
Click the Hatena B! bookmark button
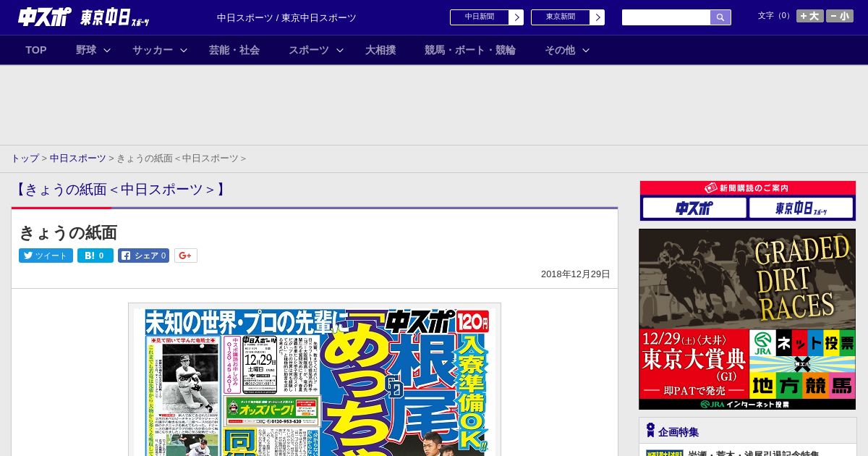(95, 256)
